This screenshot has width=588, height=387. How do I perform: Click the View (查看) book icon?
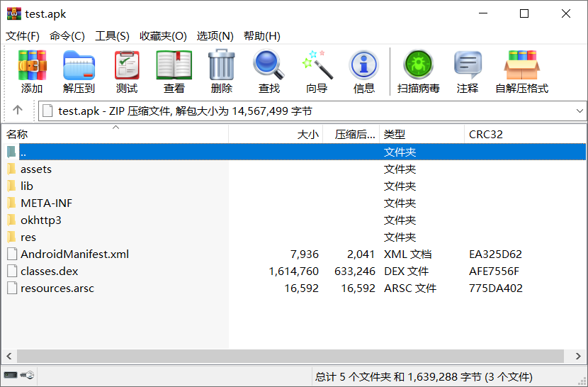tap(174, 65)
